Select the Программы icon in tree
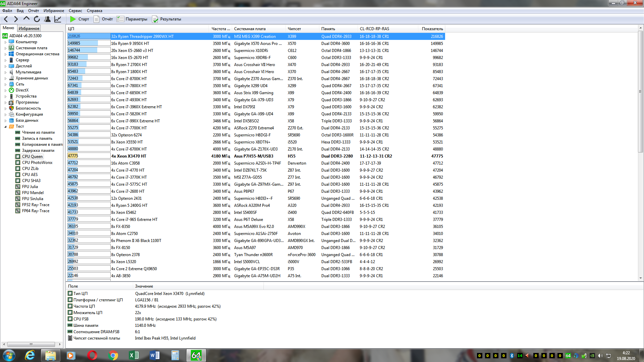644x362 pixels. pyautogui.click(x=11, y=102)
